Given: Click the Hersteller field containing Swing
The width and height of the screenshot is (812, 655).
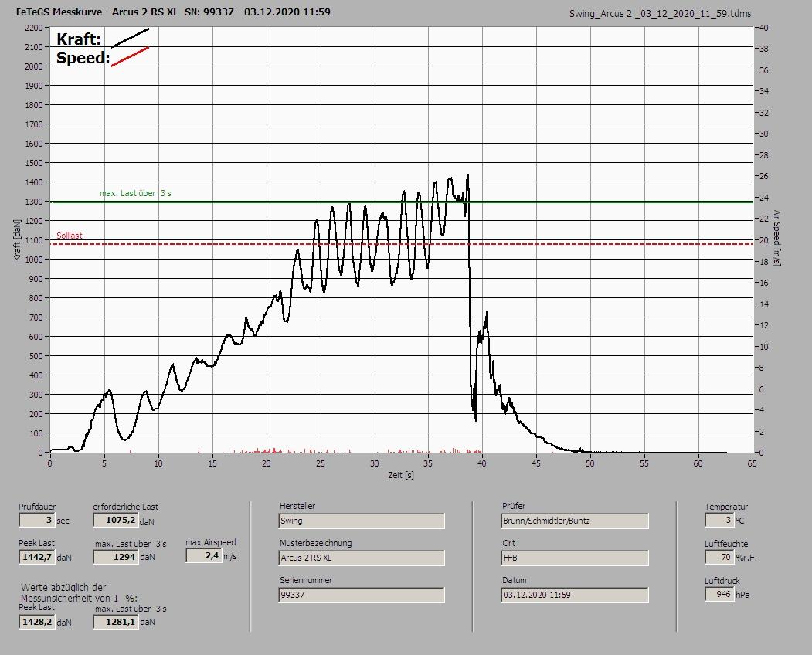Looking at the screenshot, I should click(x=362, y=521).
